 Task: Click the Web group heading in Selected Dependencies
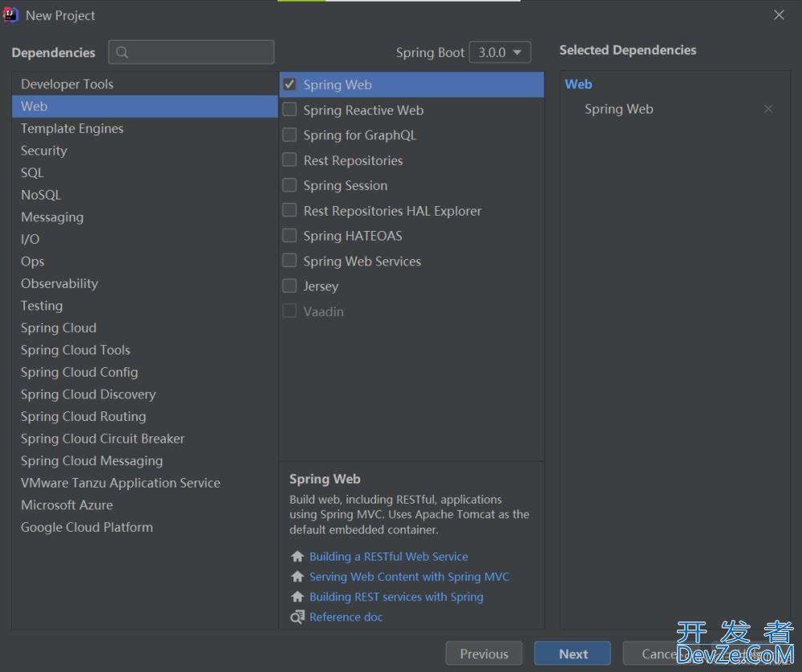tap(578, 84)
